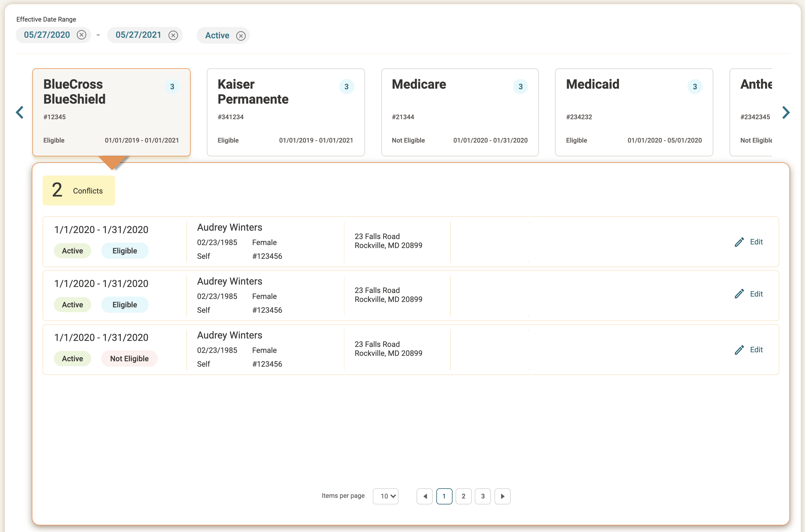
Task: Click the Eligible pill in the second record
Action: coord(125,305)
